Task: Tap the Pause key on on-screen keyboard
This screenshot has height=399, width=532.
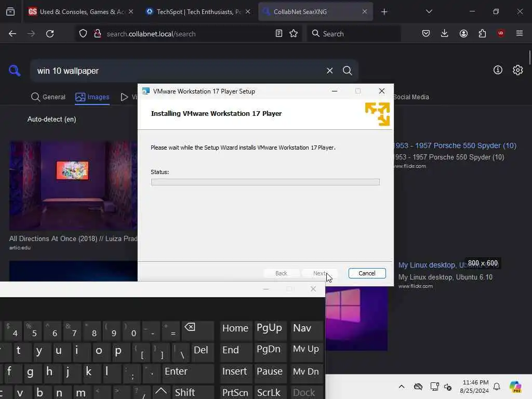Action: 270,374
